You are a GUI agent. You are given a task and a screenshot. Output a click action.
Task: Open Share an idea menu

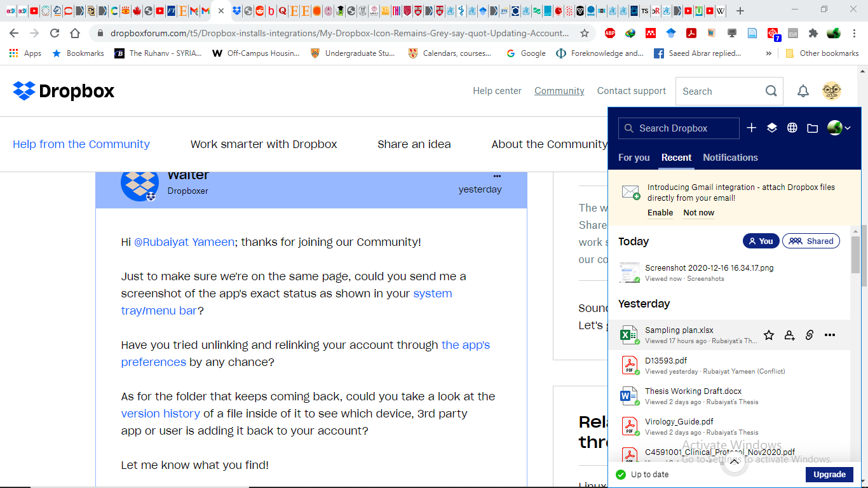click(414, 144)
